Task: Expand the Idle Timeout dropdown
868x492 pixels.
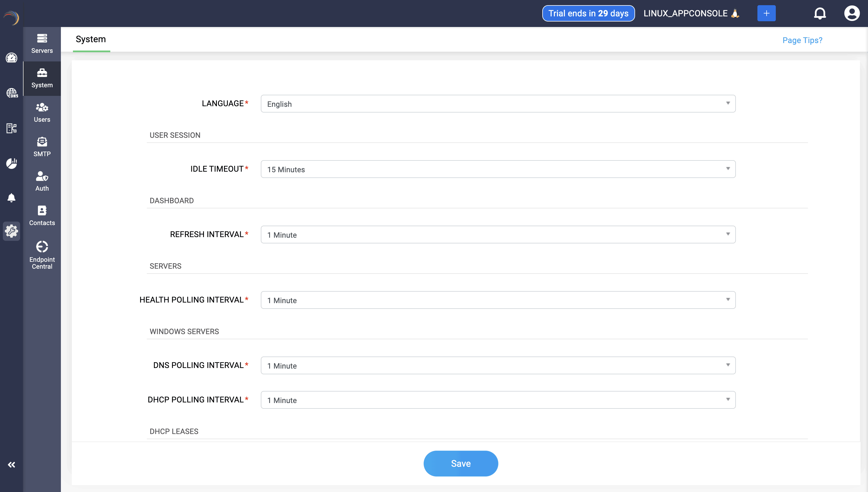Action: click(498, 169)
